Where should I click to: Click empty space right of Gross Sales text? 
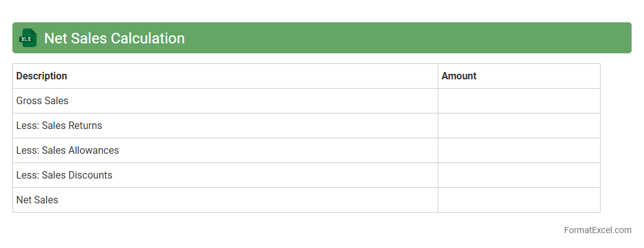pos(248,101)
